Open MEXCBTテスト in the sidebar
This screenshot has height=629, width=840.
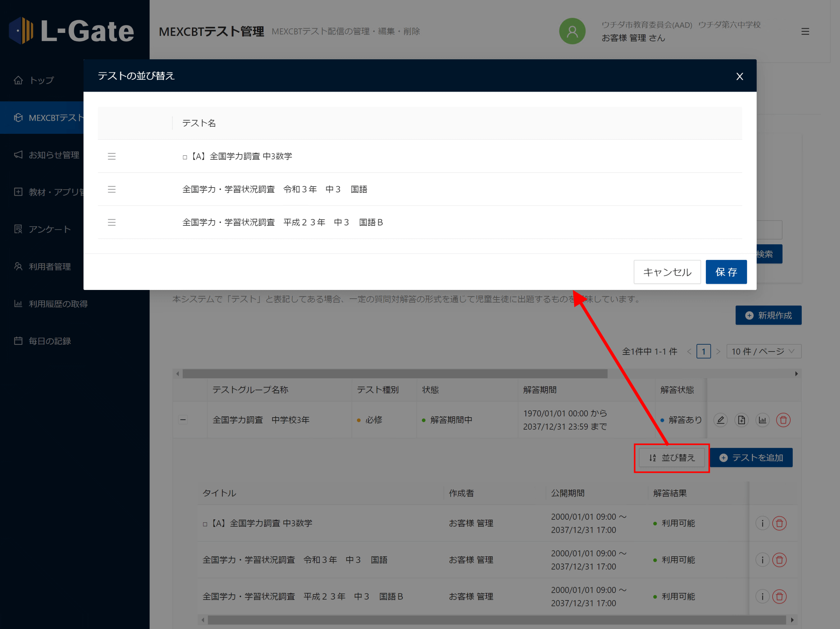[42, 118]
